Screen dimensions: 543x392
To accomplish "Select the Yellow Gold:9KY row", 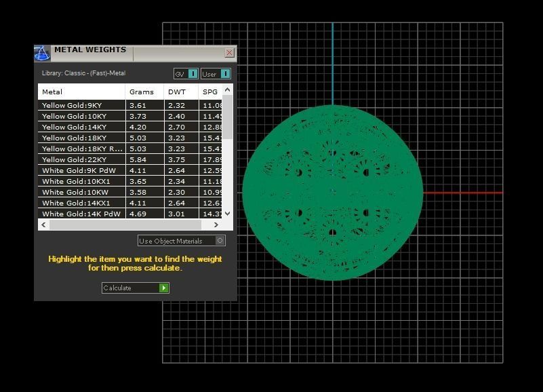I will (x=130, y=105).
